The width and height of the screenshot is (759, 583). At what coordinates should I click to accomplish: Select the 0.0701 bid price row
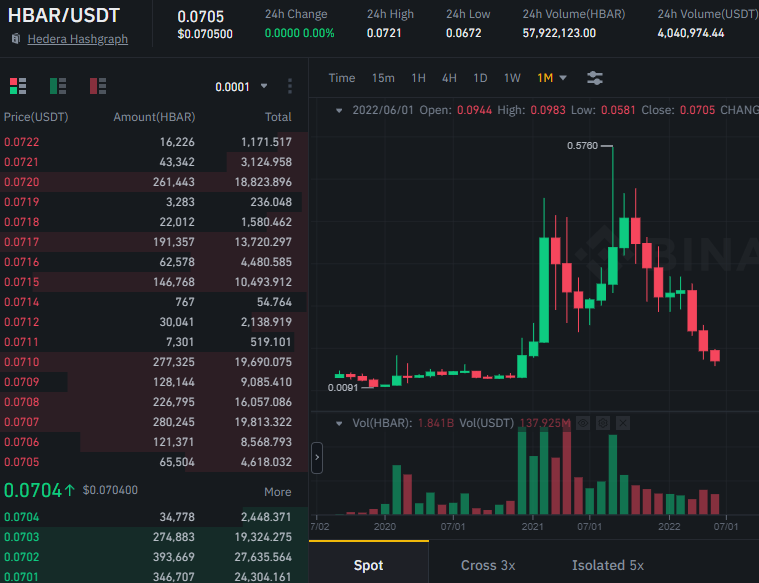[154, 576]
